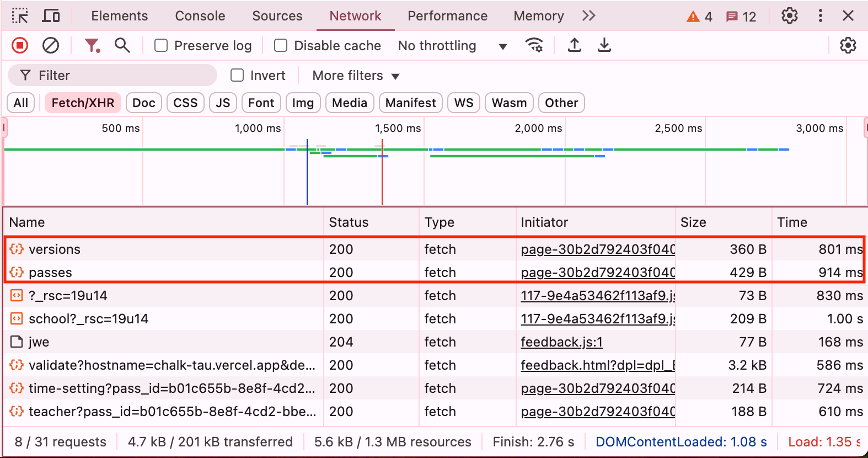This screenshot has height=458, width=868.
Task: Switch to the Elements tab
Action: [120, 16]
